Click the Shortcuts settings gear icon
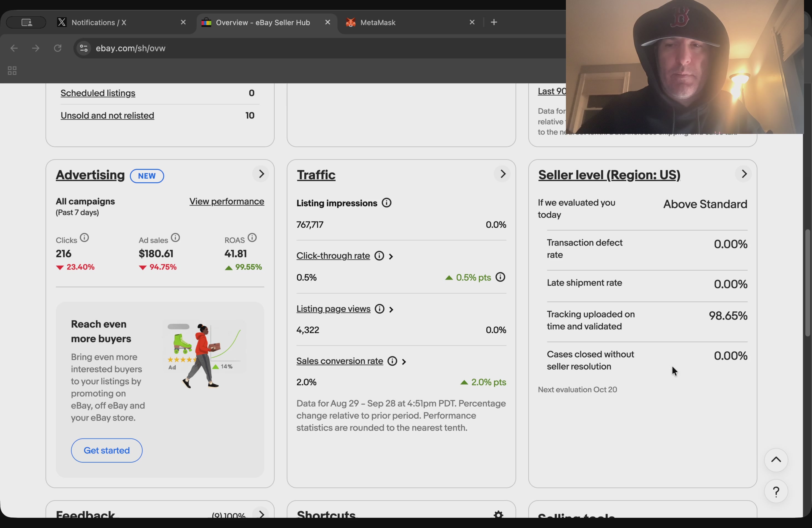This screenshot has height=528, width=812. tap(499, 514)
